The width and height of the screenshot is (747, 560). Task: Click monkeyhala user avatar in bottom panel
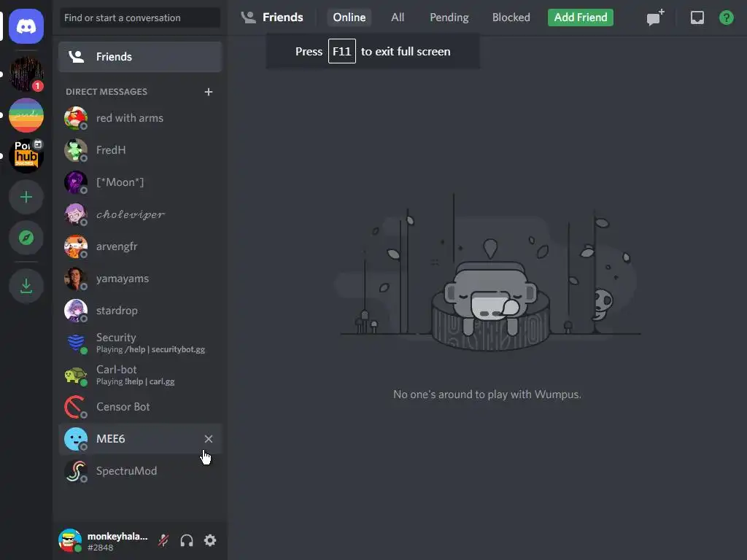point(70,540)
